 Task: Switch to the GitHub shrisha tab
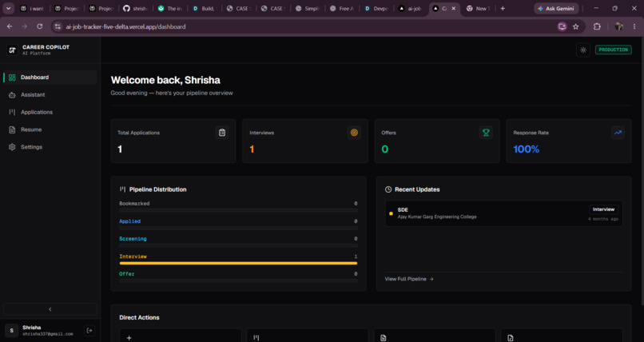[135, 8]
